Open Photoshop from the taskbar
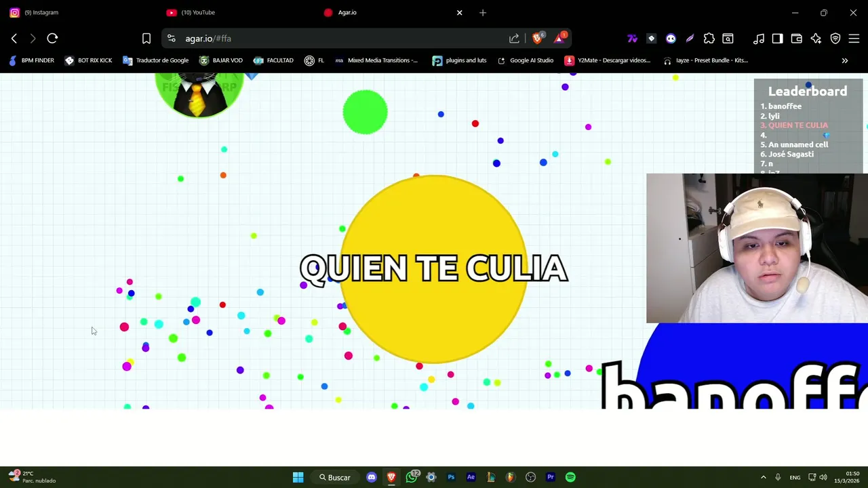The image size is (868, 488). 451,477
